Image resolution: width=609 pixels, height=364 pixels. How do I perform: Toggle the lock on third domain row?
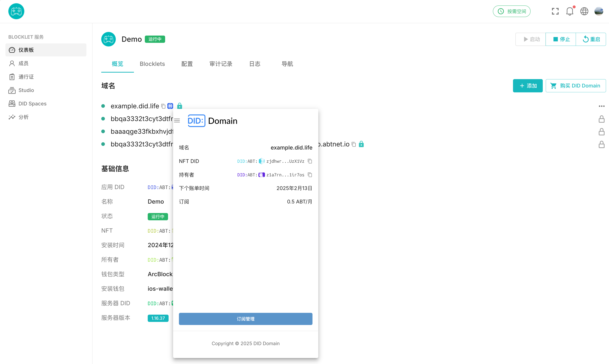(601, 132)
